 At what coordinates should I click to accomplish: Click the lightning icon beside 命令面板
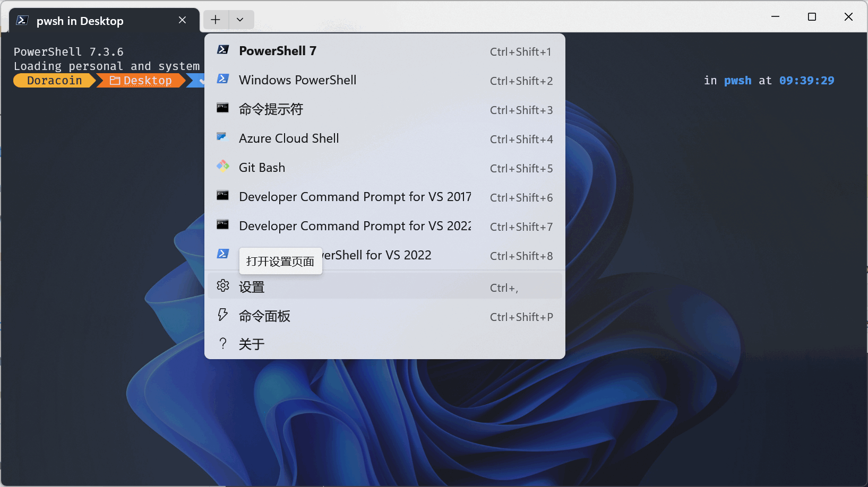pos(223,315)
